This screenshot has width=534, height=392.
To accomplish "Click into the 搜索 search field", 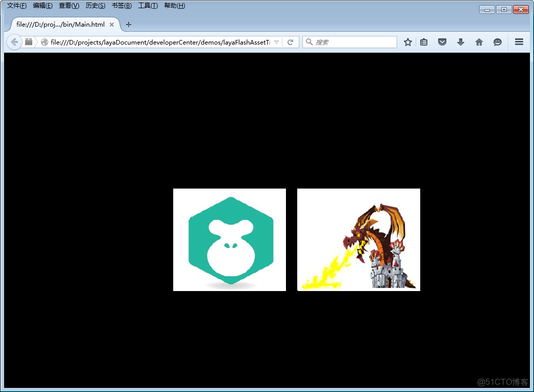I will [x=350, y=42].
